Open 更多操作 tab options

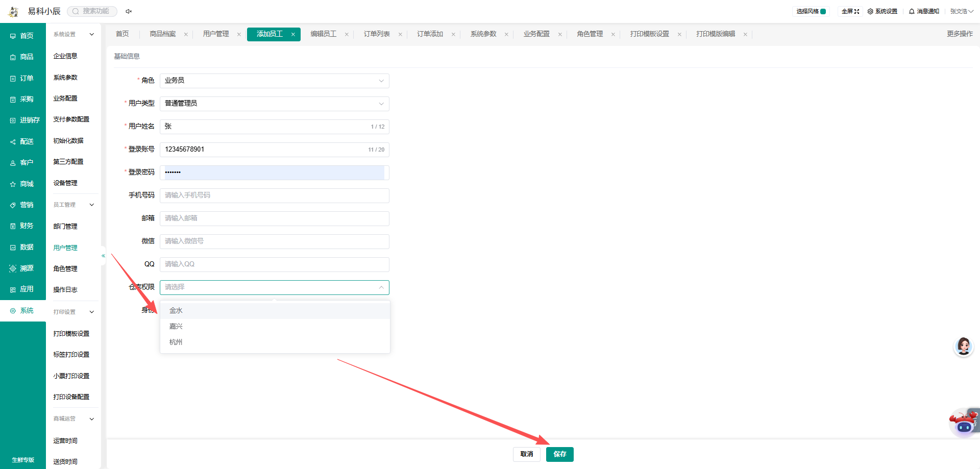pos(960,34)
